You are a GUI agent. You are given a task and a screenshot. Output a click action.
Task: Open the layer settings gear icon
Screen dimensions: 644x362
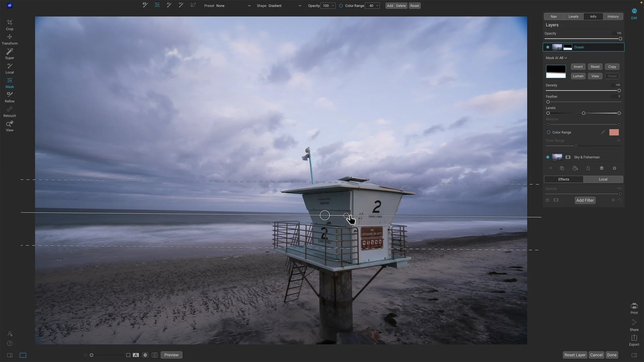tap(614, 168)
